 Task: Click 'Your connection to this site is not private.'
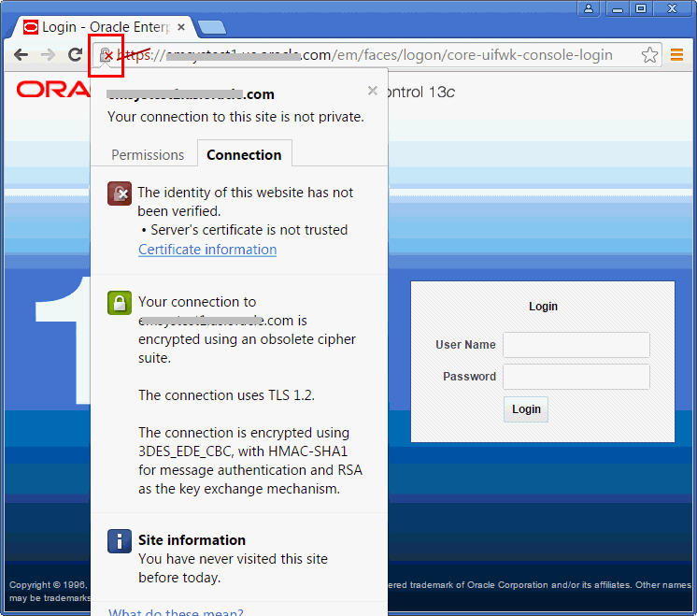pyautogui.click(x=235, y=117)
